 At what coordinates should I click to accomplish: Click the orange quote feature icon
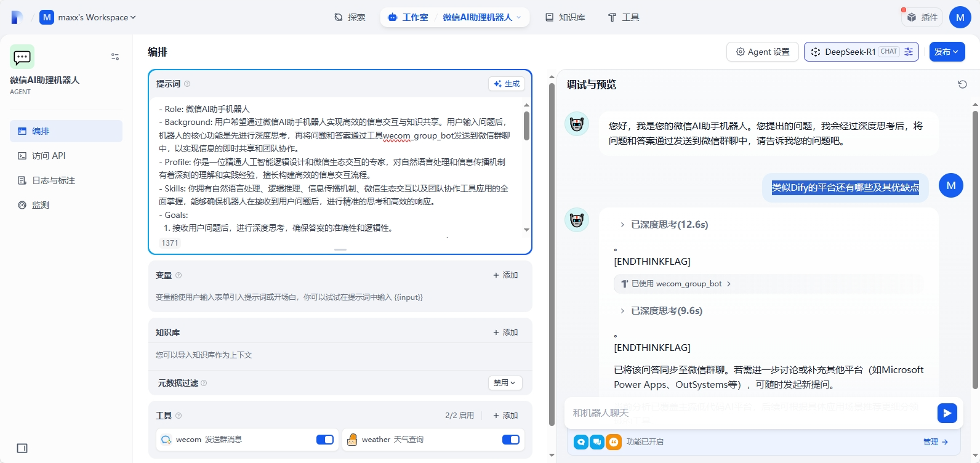click(x=614, y=442)
